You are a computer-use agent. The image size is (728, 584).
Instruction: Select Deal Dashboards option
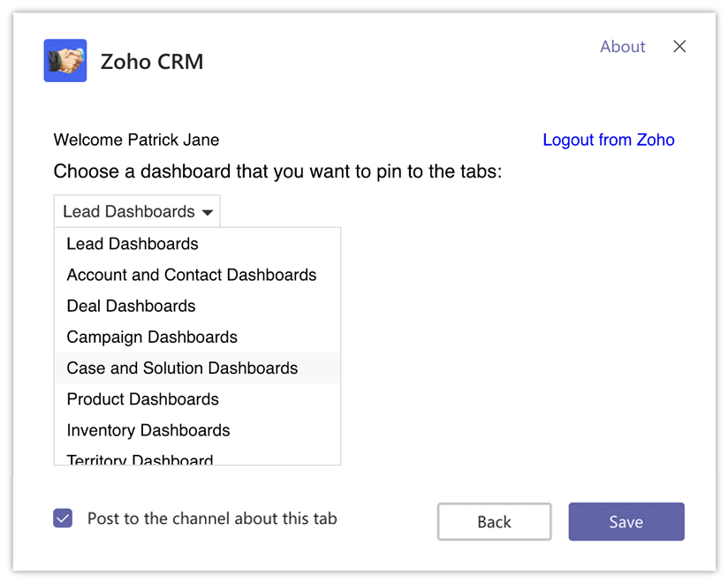tap(197, 306)
